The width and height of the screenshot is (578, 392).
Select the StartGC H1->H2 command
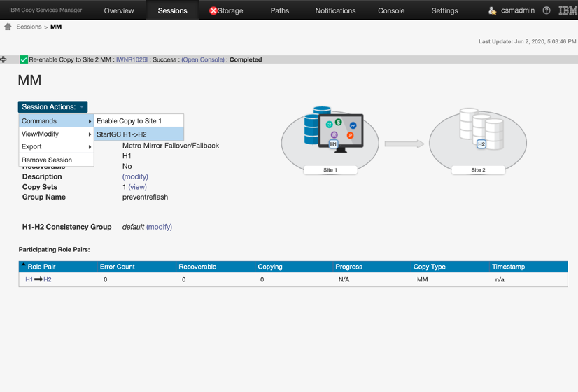[139, 134]
